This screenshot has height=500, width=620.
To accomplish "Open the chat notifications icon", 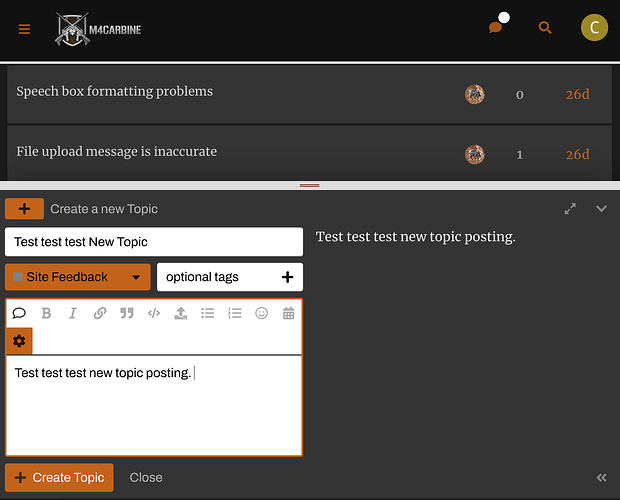I will click(496, 28).
